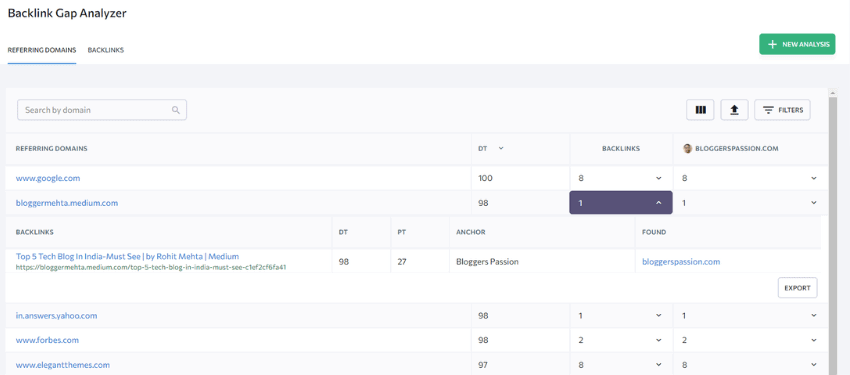Click the Backlink Gap Analyzer page title

(x=67, y=14)
